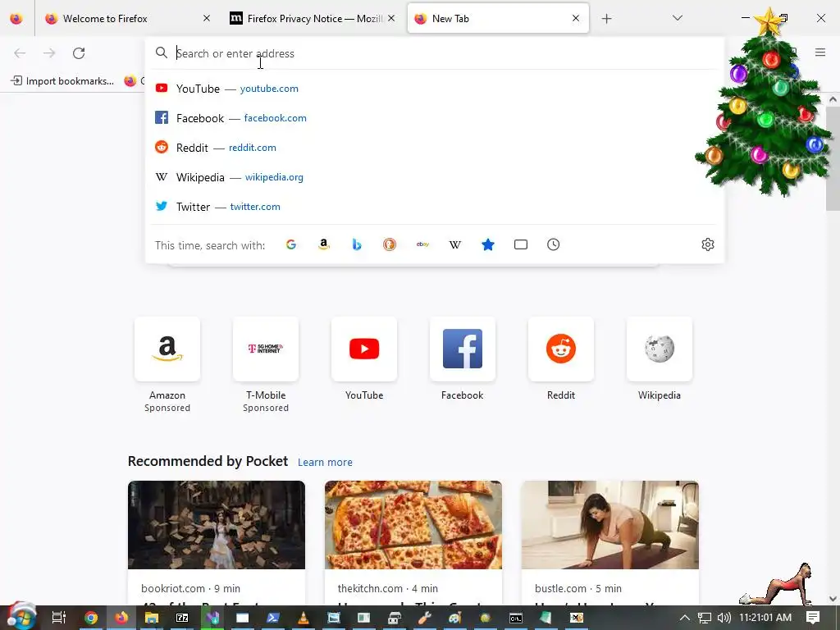Screen dimensions: 840x630
Task: Select the New Tab tab
Action: [x=498, y=19]
